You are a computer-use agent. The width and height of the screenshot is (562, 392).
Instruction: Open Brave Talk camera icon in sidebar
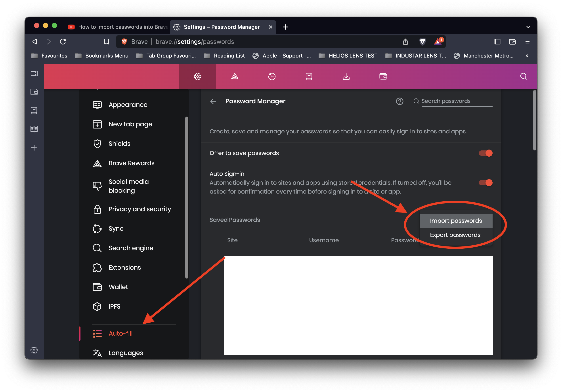pyautogui.click(x=34, y=73)
